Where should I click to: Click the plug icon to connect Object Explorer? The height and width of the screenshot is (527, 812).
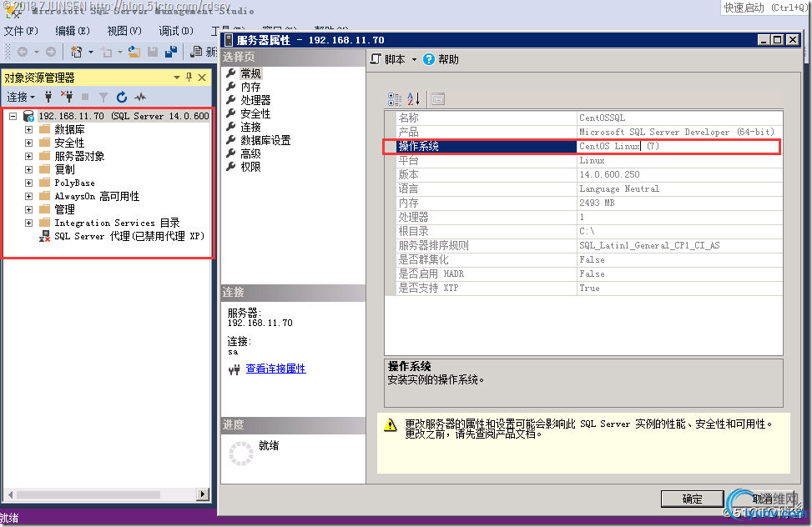[48, 97]
